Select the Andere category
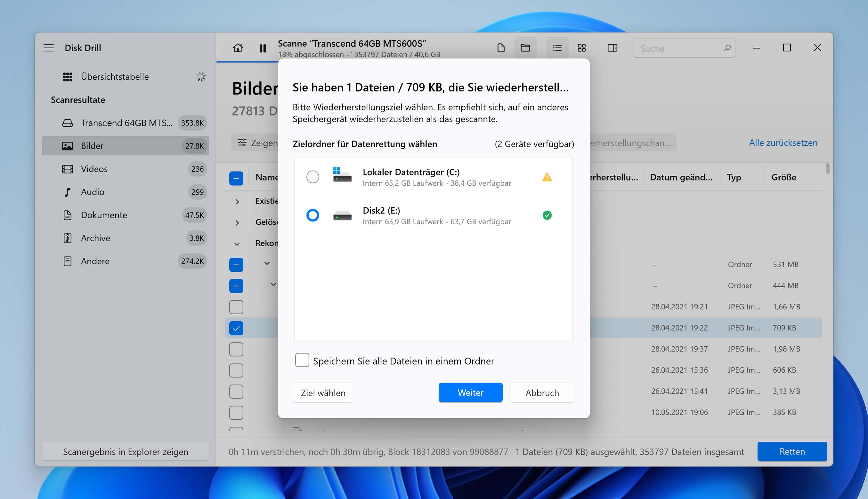Screen dimensions: 868x499 click(126, 261)
